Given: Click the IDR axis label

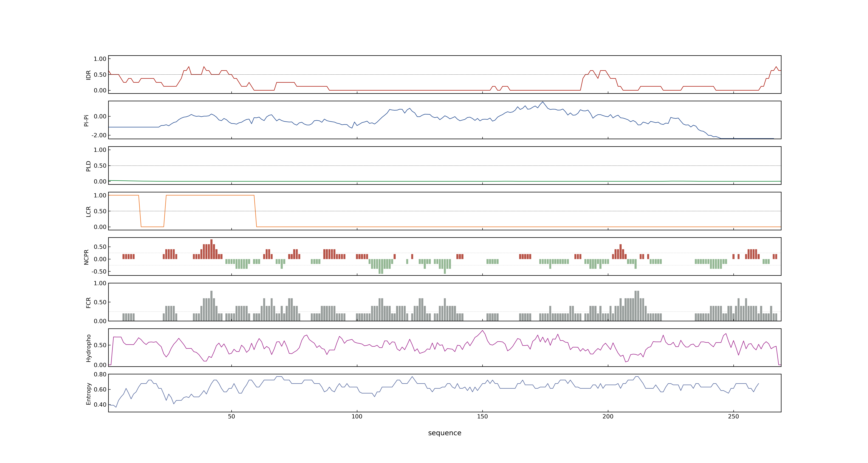Looking at the screenshot, I should pyautogui.click(x=88, y=75).
